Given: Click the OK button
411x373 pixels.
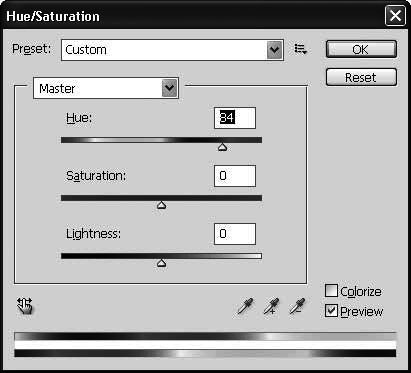Looking at the screenshot, I should [361, 49].
